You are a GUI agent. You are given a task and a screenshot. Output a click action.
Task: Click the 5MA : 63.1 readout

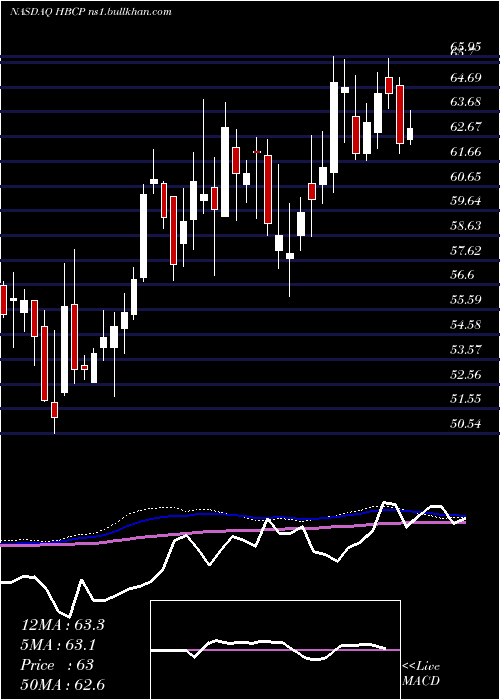pyautogui.click(x=58, y=645)
